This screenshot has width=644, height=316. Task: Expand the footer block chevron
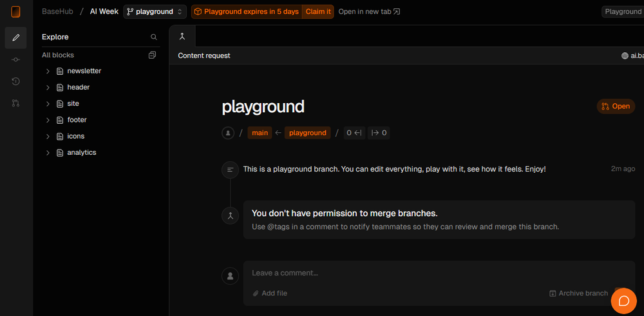pos(48,120)
